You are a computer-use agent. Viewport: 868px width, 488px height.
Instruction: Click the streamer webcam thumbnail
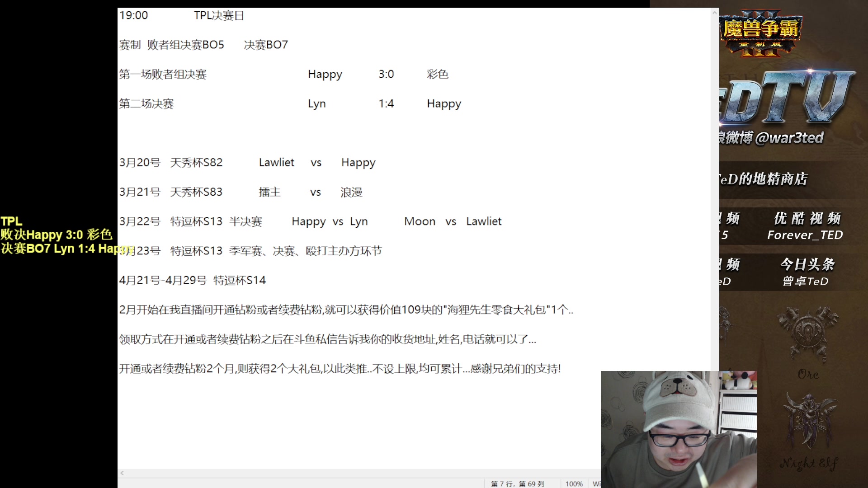pos(678,429)
